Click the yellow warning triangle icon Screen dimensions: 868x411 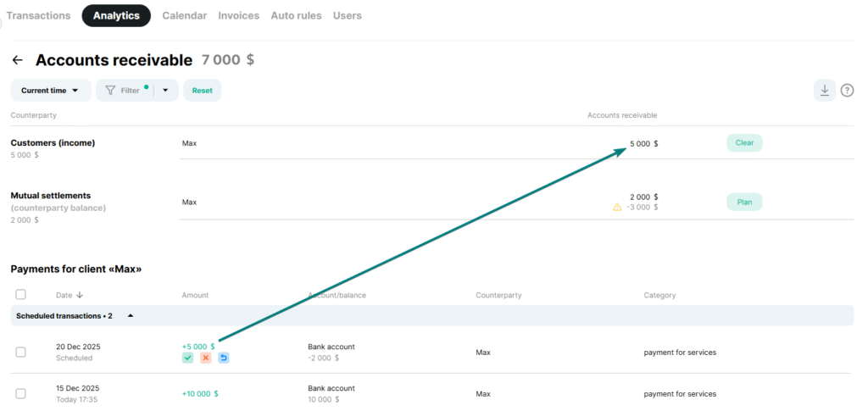(x=617, y=207)
